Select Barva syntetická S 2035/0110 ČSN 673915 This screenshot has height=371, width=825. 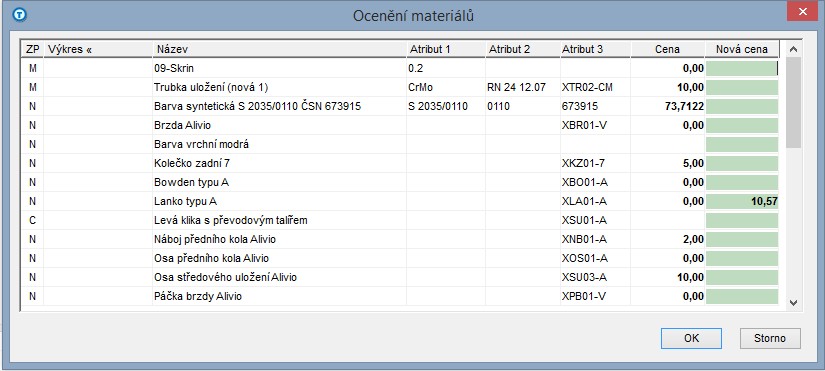click(x=257, y=106)
